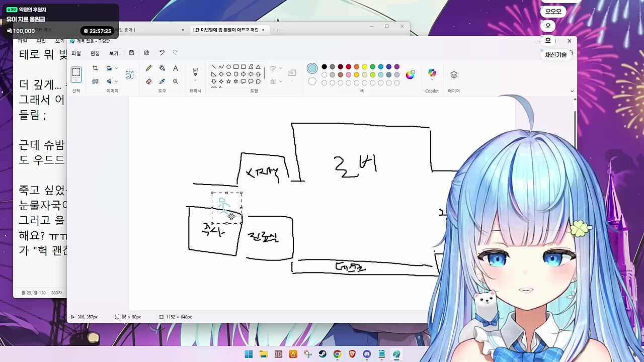
Task: Open the new tab plus button in Notepad
Action: tap(278, 30)
